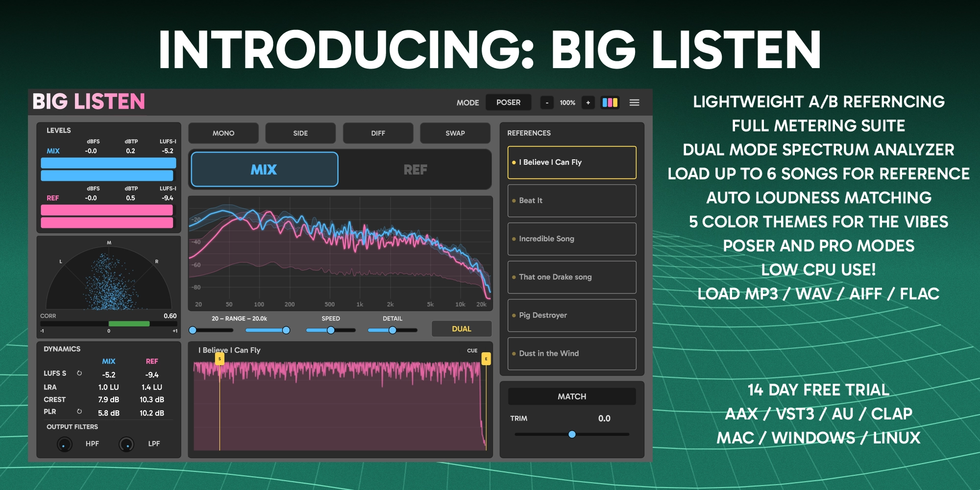The image size is (980, 490).
Task: Click the TRIM value 0.0
Action: [604, 418]
